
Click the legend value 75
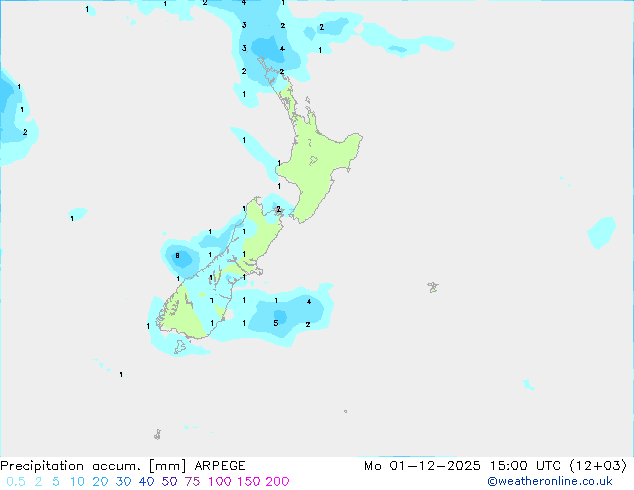192,482
